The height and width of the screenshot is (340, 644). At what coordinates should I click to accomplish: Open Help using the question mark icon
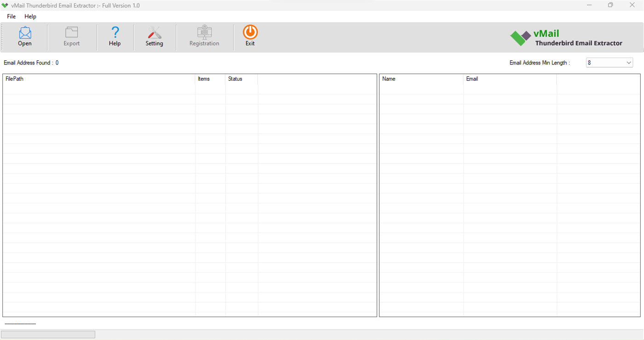(115, 36)
